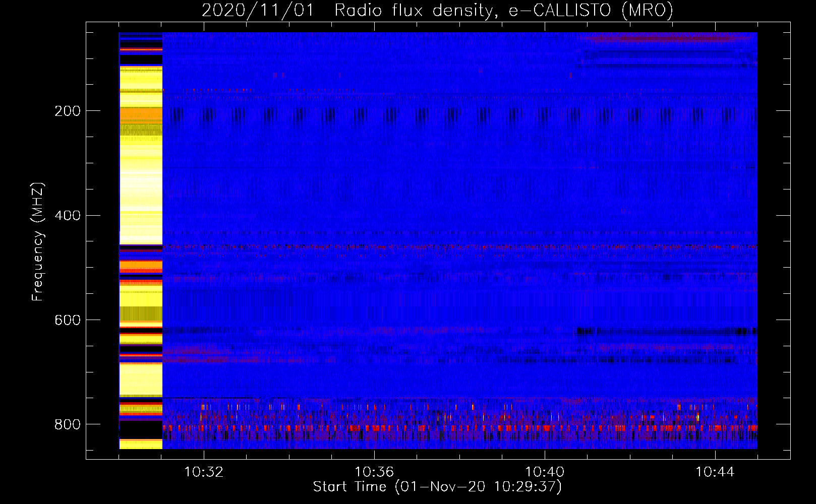Click the 10:44 time tick label
This screenshot has width=816, height=504.
coord(715,472)
